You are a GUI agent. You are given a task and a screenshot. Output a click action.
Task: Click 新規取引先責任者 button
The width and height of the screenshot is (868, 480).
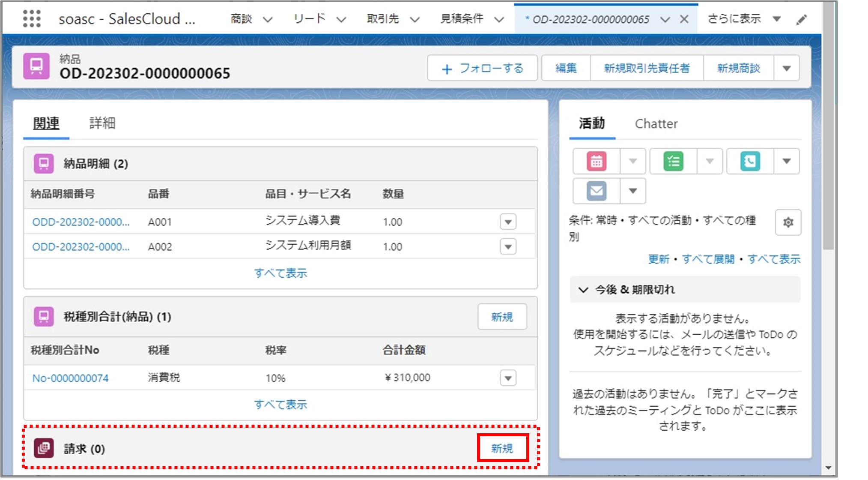(647, 68)
